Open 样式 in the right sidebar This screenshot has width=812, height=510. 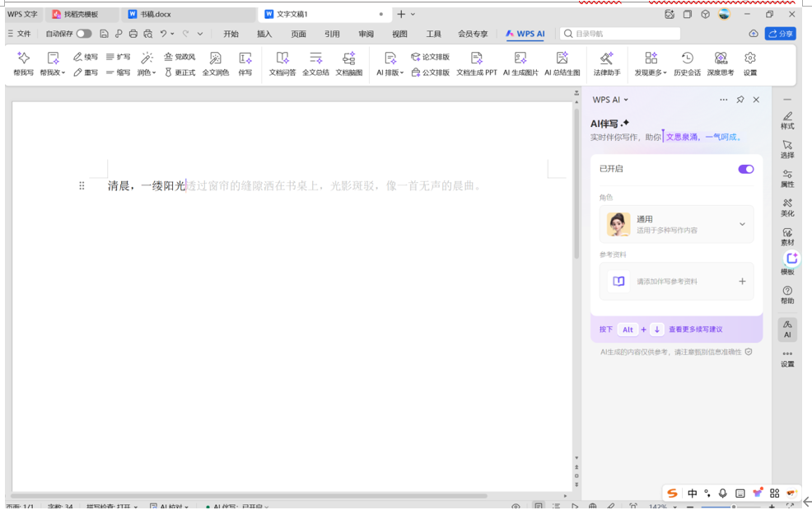(787, 120)
